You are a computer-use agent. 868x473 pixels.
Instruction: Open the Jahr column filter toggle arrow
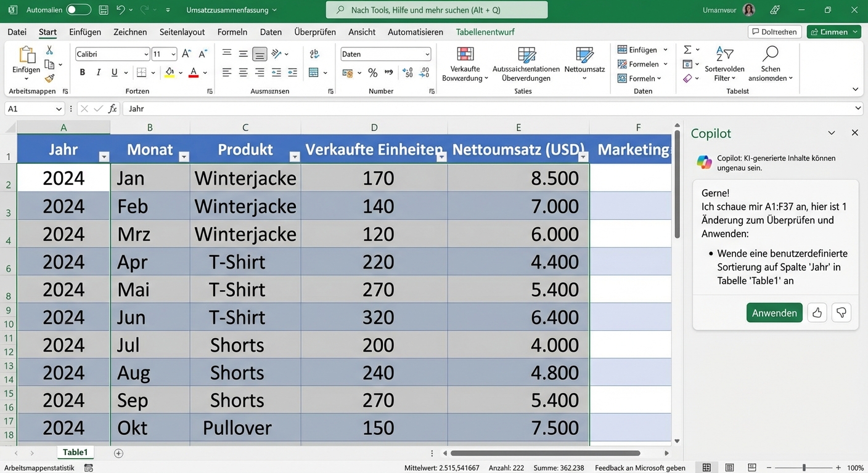[x=104, y=157]
